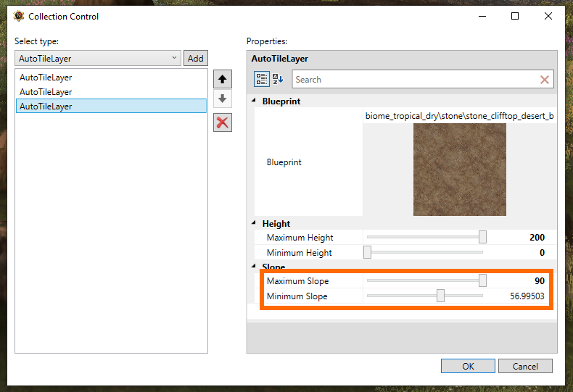
Task: Click the Maximum Height slider handle
Action: click(x=482, y=237)
